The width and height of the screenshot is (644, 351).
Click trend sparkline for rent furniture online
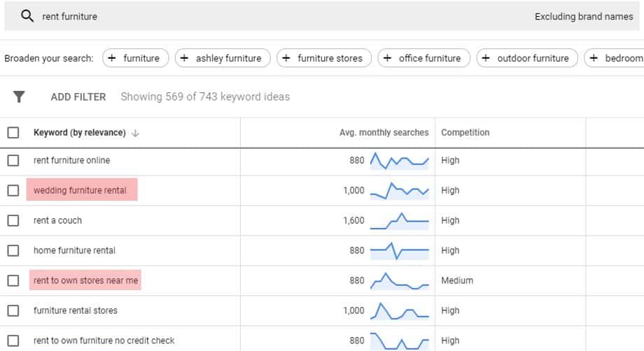point(399,161)
